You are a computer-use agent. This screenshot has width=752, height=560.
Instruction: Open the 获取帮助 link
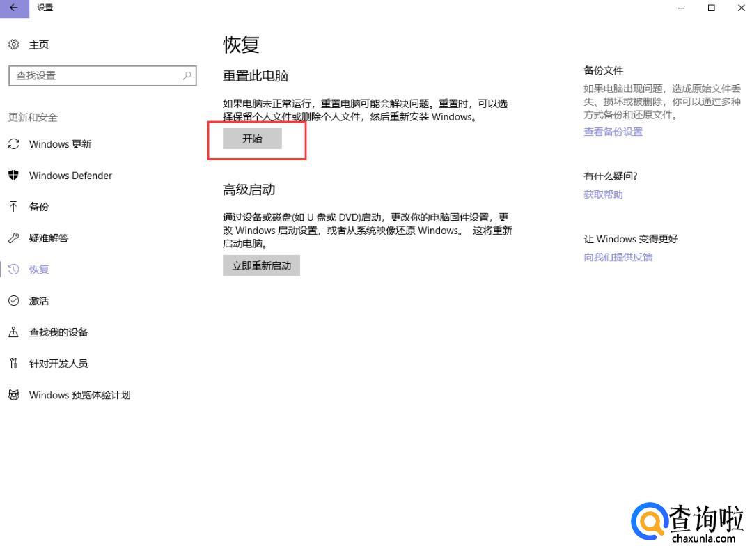tap(603, 194)
